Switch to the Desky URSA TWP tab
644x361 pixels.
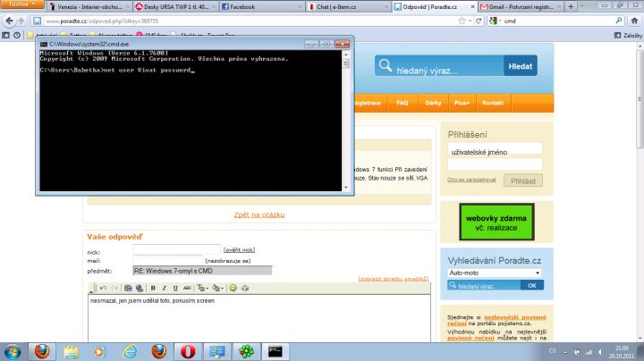(176, 6)
